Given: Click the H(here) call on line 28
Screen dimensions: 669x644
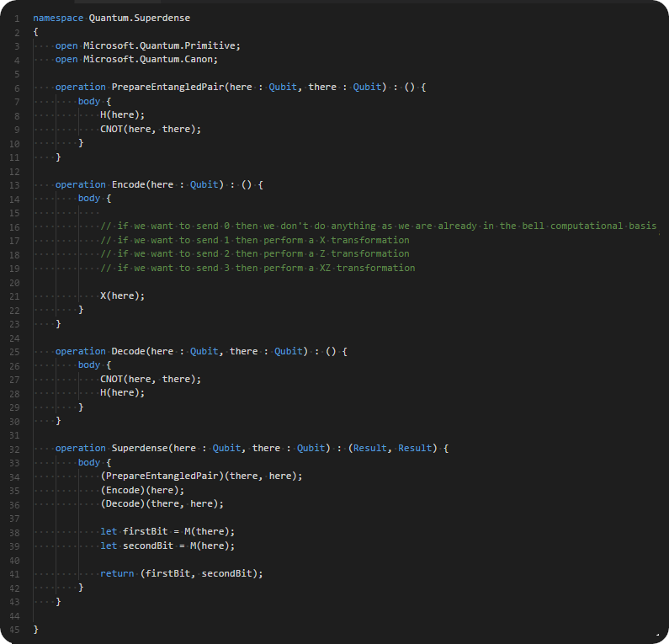Looking at the screenshot, I should 123,392.
